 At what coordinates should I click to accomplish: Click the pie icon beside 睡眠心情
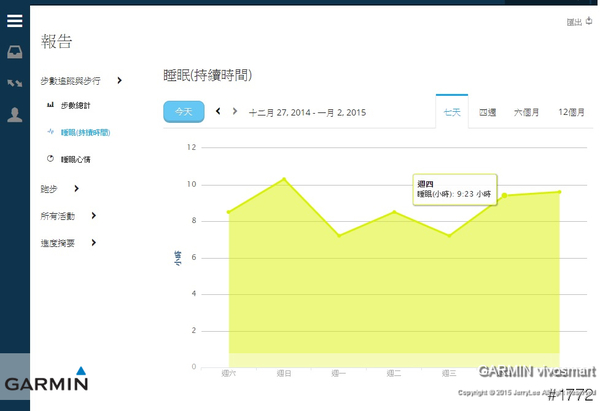pos(50,158)
